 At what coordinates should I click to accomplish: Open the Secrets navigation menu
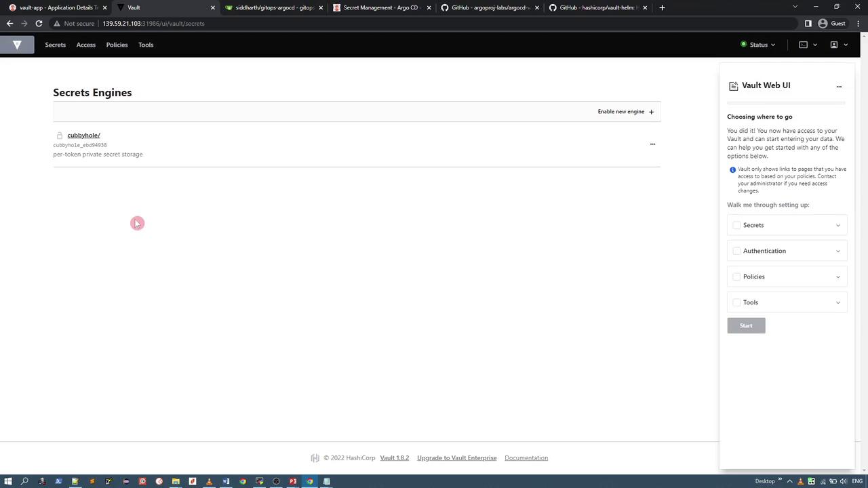(55, 45)
